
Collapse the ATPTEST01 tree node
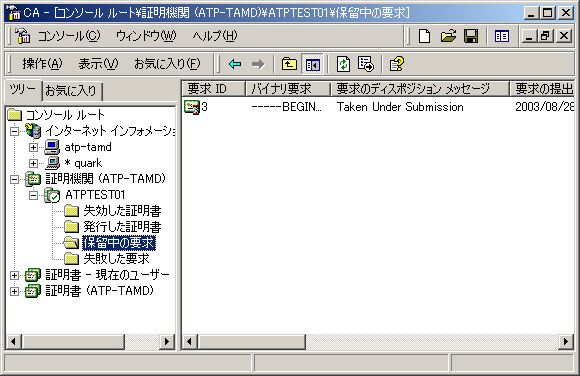point(33,195)
